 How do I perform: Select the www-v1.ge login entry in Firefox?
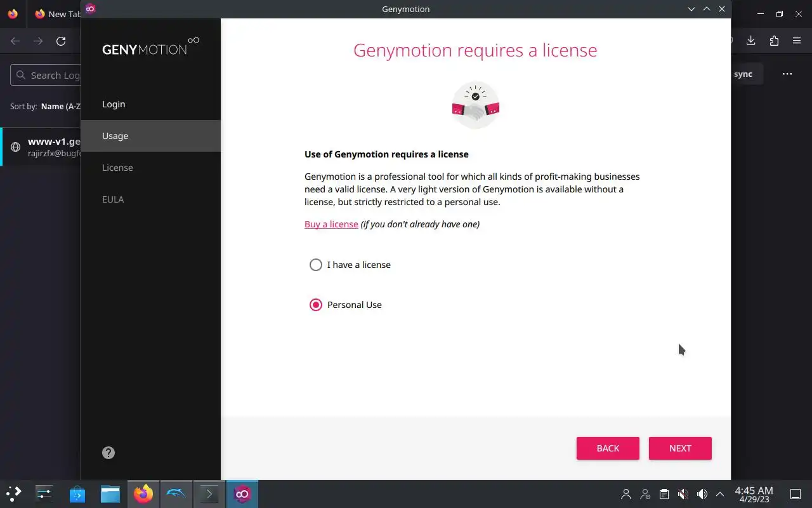[x=41, y=147]
